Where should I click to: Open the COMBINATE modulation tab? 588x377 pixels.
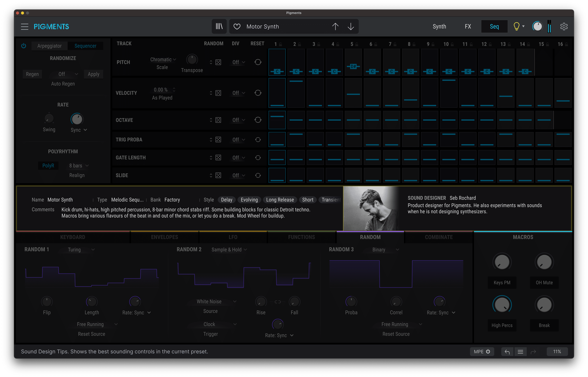tap(439, 237)
